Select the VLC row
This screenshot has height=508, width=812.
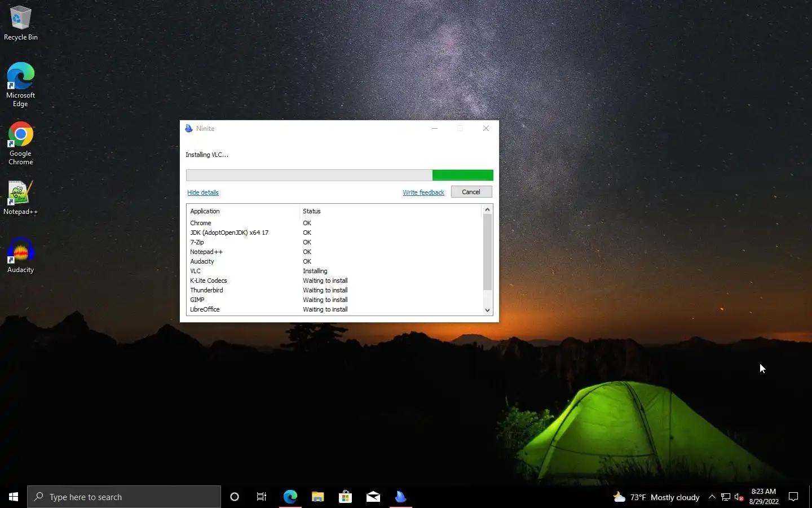335,271
